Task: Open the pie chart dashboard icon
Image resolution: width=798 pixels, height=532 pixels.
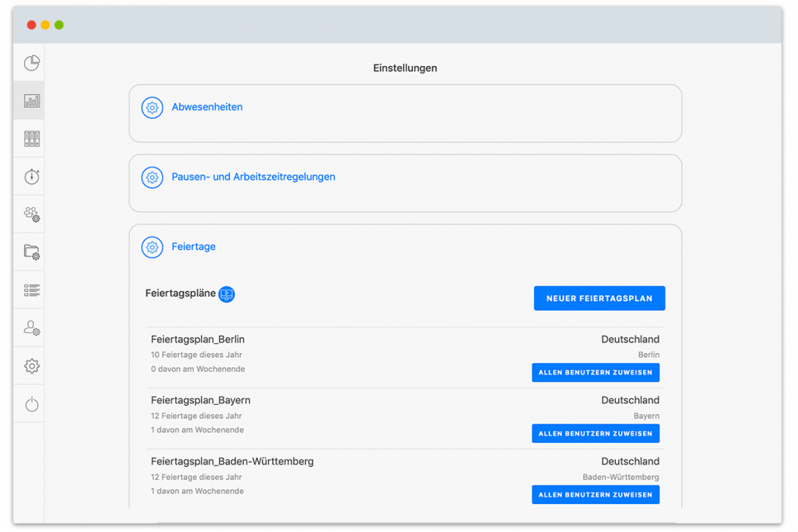Action: point(32,63)
